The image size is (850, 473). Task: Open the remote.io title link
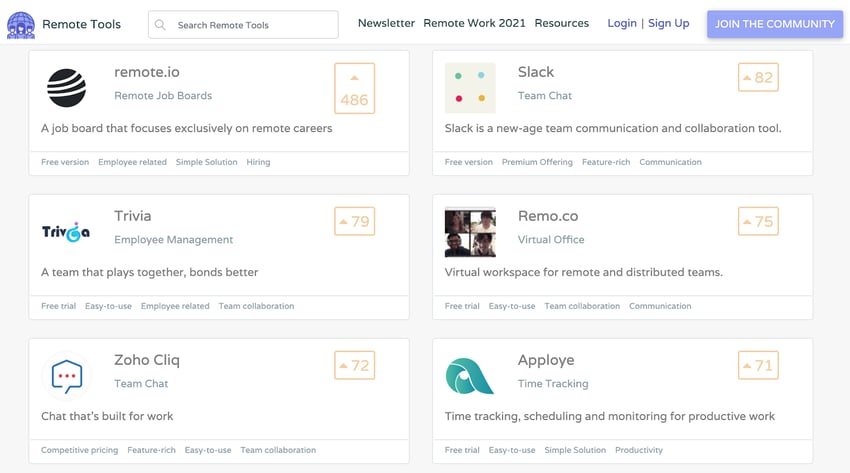click(x=147, y=72)
